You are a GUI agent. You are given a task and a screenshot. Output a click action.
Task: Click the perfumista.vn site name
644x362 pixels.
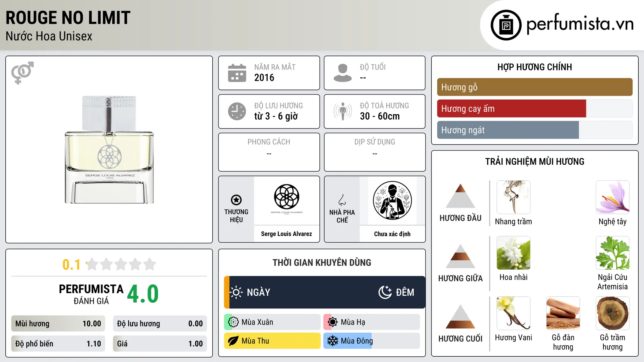coord(580,24)
